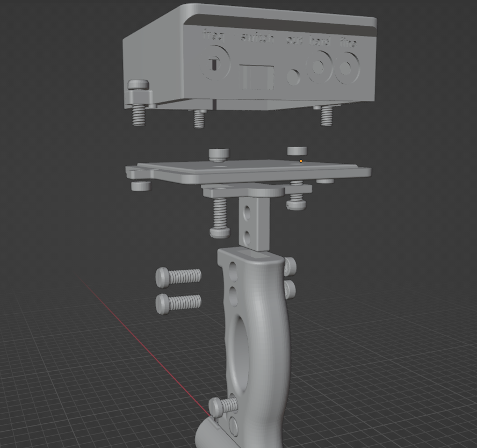Viewport: 477px width, 448px height.
Task: Click the out indicator hole on the faceplate
Action: click(x=294, y=75)
